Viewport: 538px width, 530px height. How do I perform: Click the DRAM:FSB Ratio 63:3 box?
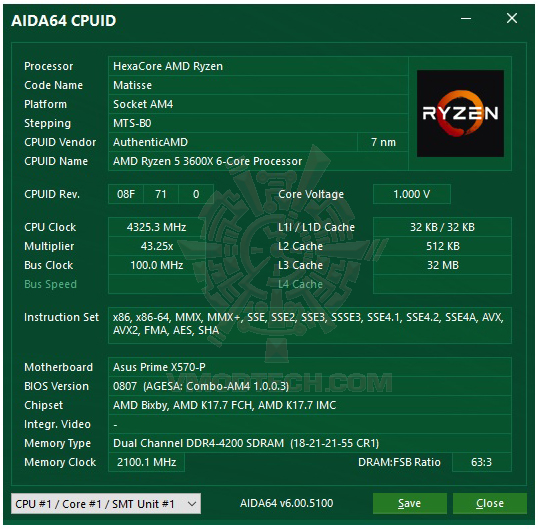[x=482, y=462]
